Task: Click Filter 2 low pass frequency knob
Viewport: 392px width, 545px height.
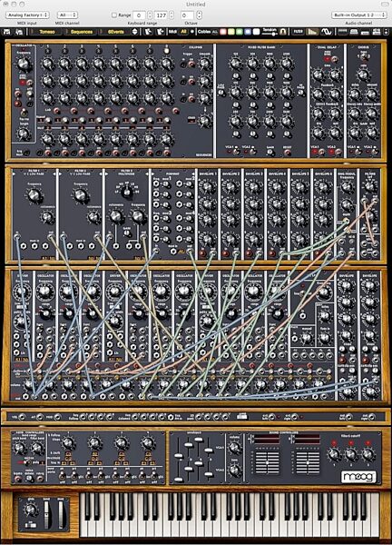Action: (80, 195)
